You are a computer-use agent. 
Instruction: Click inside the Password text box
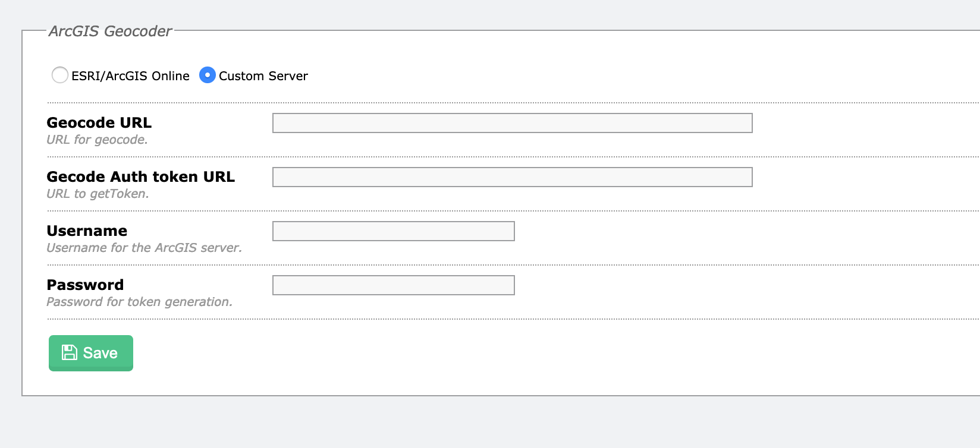pos(394,285)
